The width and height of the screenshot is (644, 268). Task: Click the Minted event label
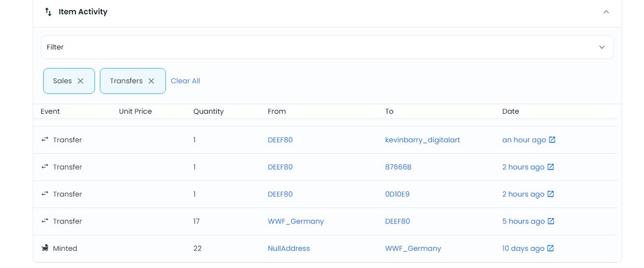(65, 248)
